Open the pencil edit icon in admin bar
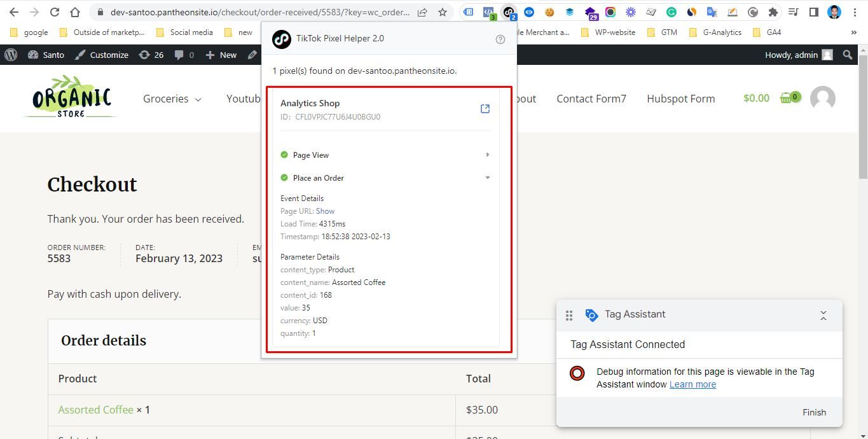Image resolution: width=868 pixels, height=439 pixels. tap(252, 55)
